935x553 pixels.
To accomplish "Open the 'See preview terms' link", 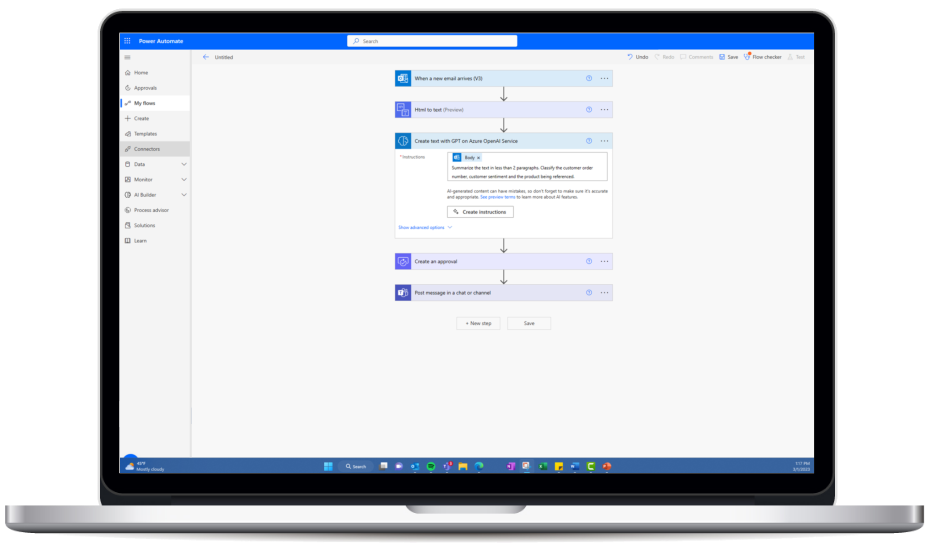I will pos(497,197).
